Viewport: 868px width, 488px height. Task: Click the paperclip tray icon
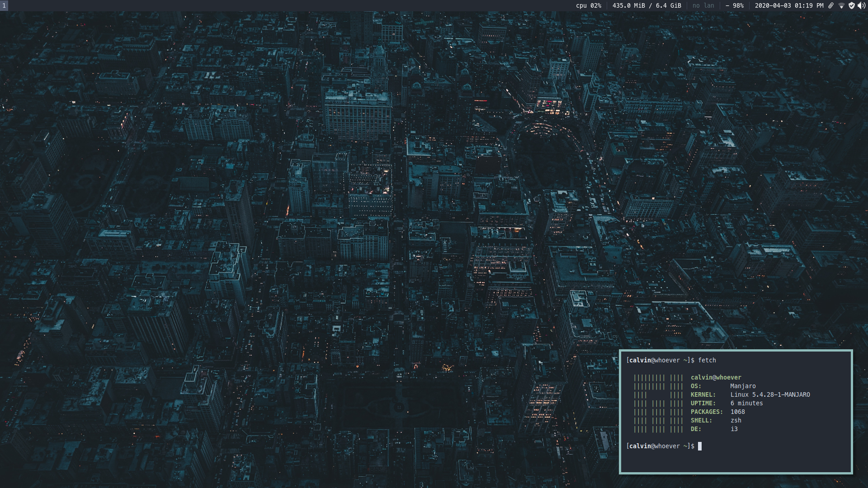(x=831, y=5)
